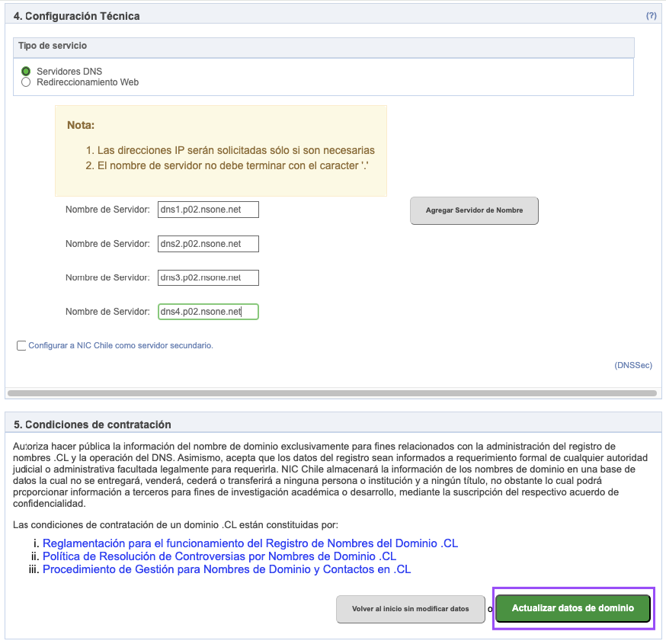The width and height of the screenshot is (666, 644).
Task: Submit with Actualizar datos de dominio button
Action: tap(573, 608)
